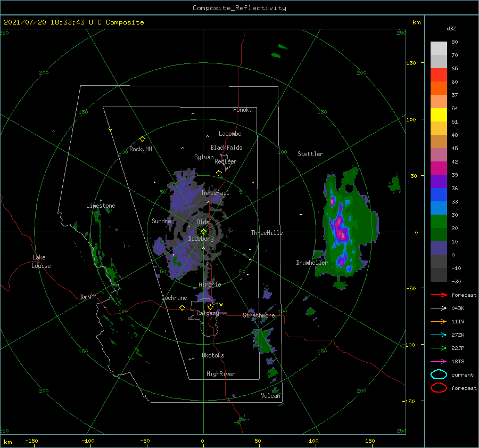Click the Banff label
The width and height of the screenshot is (479, 448).
88,297
